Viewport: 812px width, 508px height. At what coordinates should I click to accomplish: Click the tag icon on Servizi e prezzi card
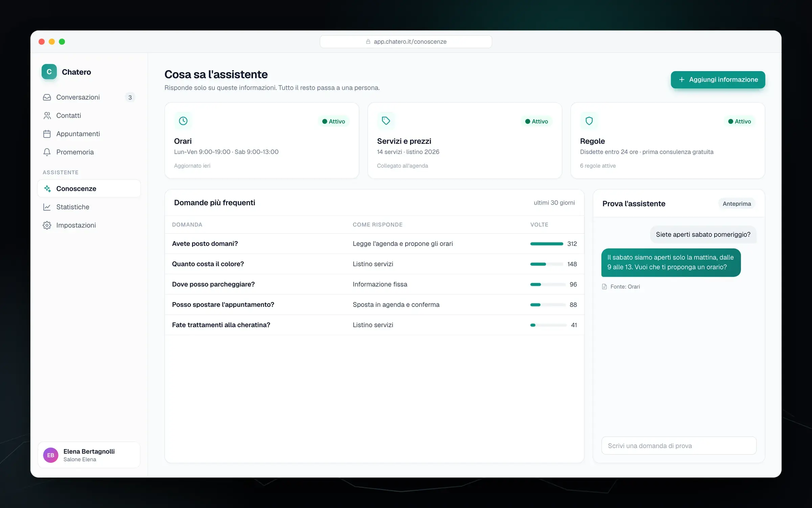(x=386, y=121)
